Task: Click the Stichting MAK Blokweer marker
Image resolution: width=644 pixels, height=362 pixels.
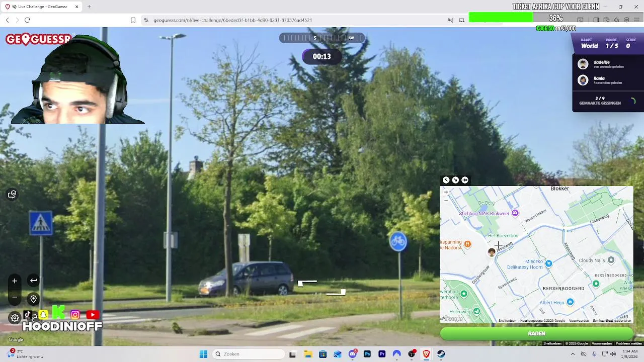Action: click(x=515, y=213)
